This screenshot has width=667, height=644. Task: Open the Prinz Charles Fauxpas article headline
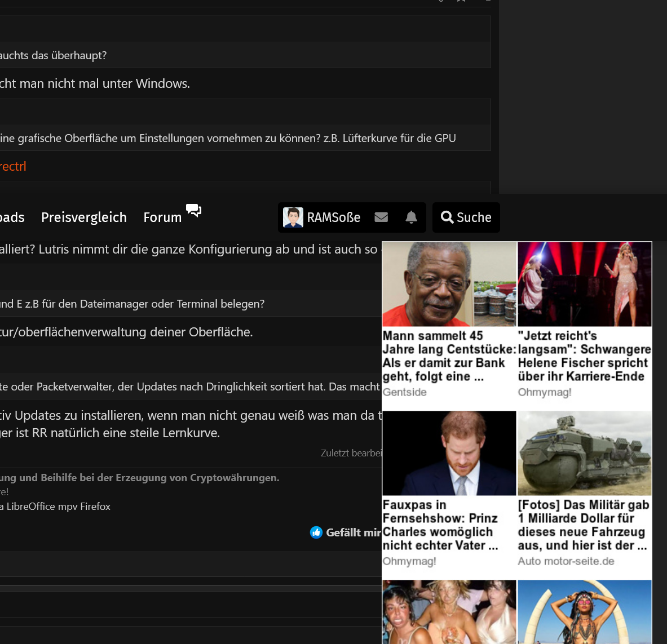tap(440, 525)
